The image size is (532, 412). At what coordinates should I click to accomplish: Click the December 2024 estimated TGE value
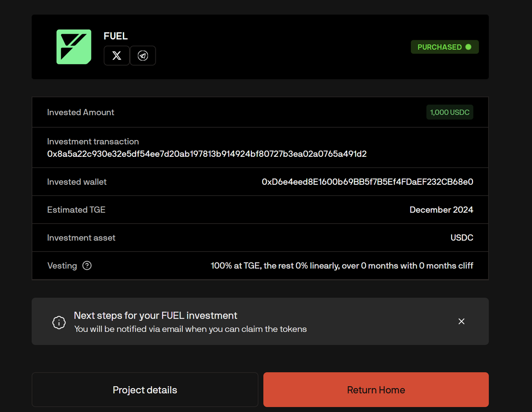[441, 210]
